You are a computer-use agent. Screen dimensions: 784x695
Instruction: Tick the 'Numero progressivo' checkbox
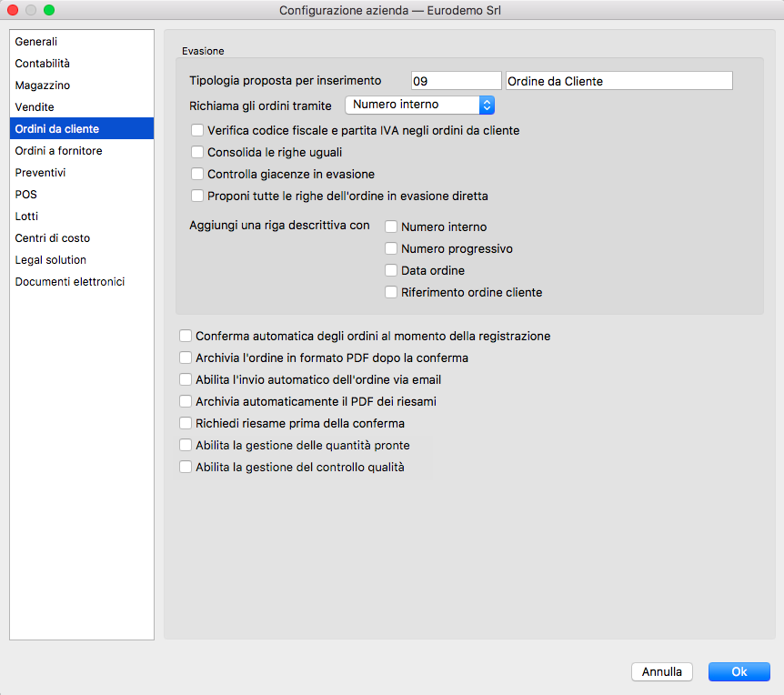click(x=391, y=249)
